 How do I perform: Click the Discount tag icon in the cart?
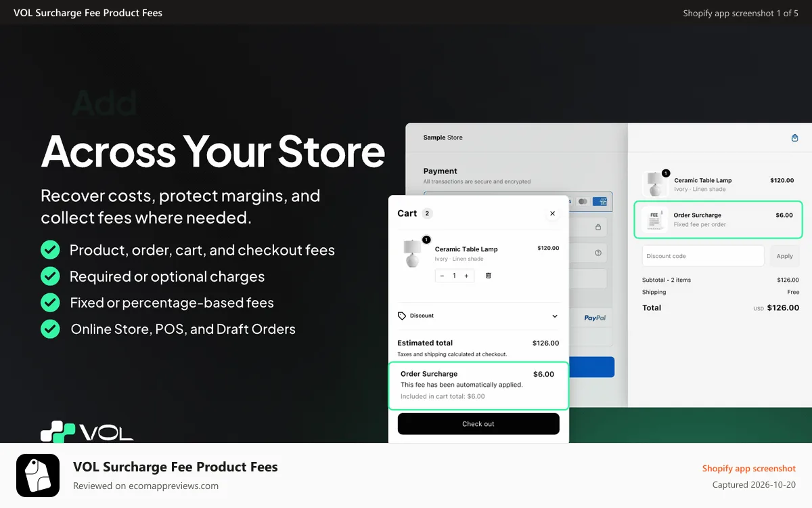pyautogui.click(x=402, y=316)
